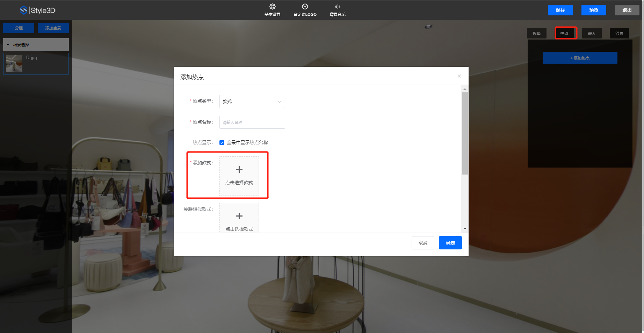The image size is (644, 333).
Task: Open 背景音乐 speaker icon
Action: click(337, 7)
